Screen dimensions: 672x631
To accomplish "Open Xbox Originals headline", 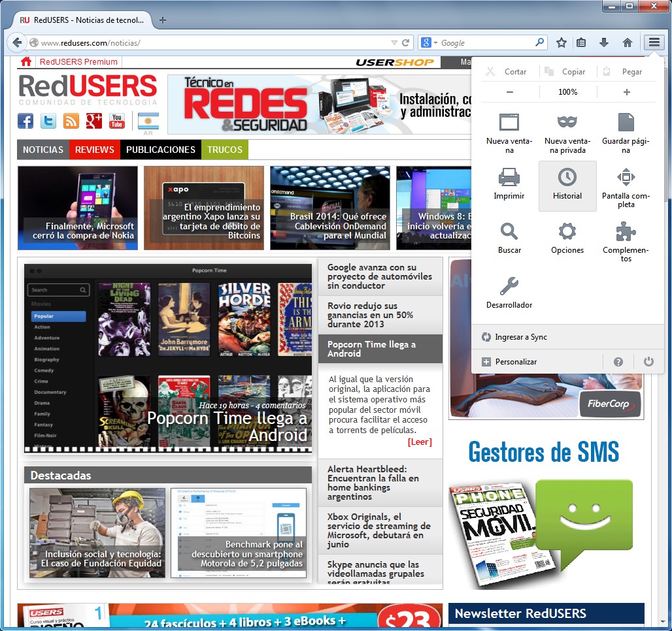I will tap(380, 530).
